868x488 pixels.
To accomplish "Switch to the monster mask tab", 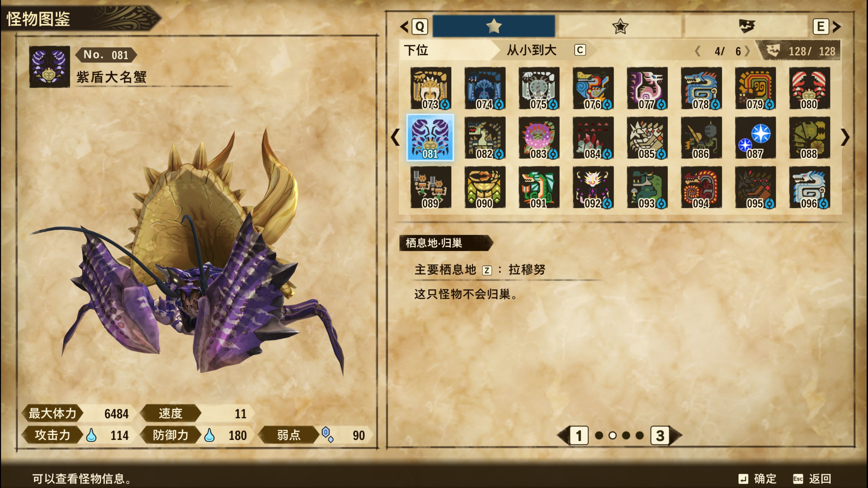I will 746,26.
